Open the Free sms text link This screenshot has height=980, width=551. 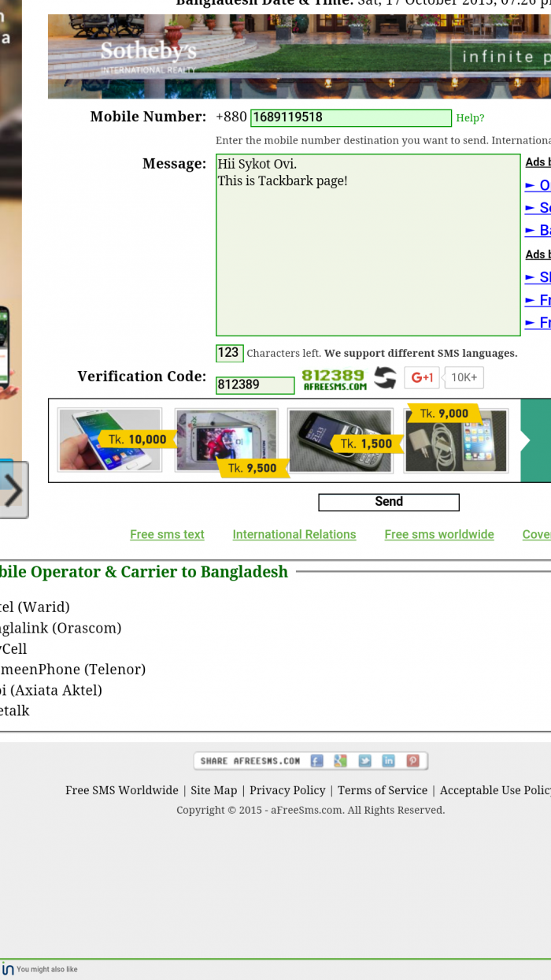167,534
